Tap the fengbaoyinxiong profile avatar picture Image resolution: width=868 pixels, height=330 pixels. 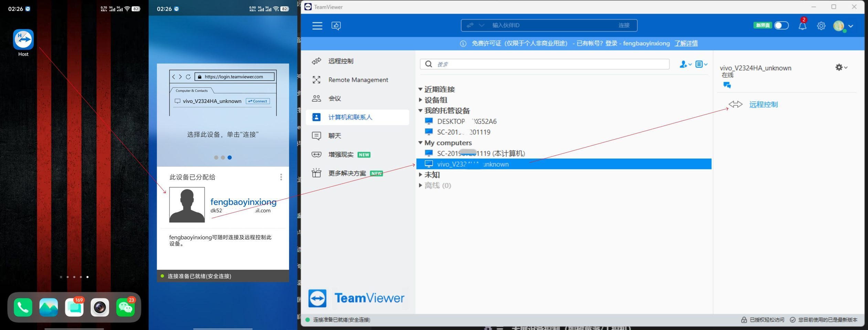[187, 205]
